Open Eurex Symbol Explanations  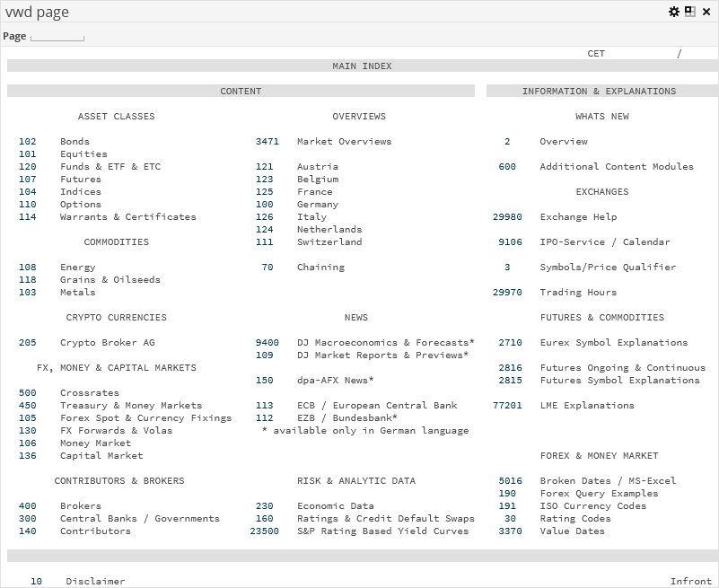[613, 343]
